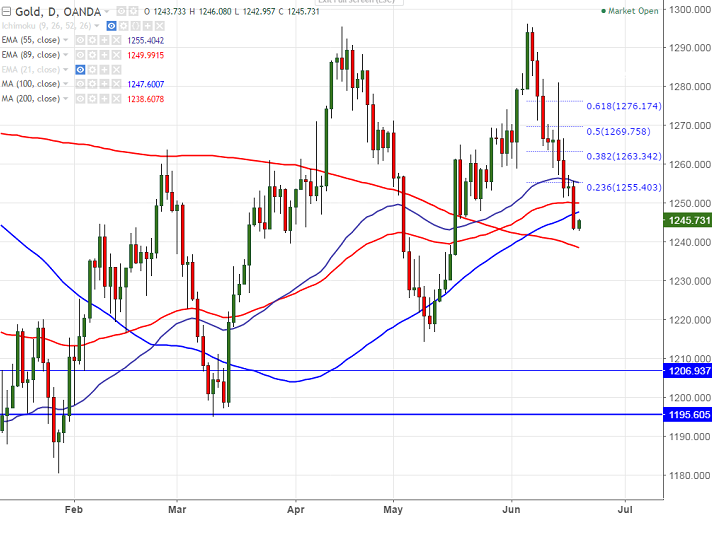Image resolution: width=725 pixels, height=543 pixels.
Task: Click the MA (200, close) plus icon
Action: pyautogui.click(x=104, y=99)
